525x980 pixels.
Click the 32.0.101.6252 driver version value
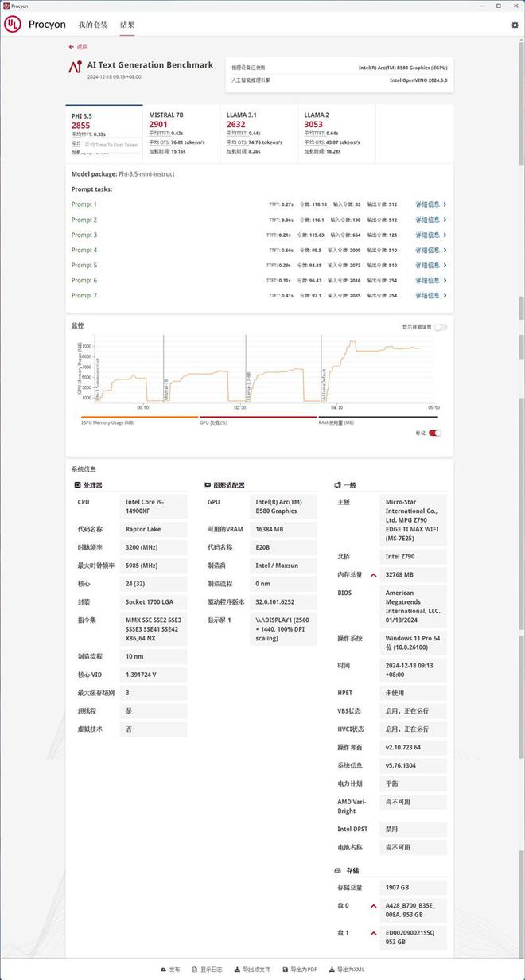(284, 601)
